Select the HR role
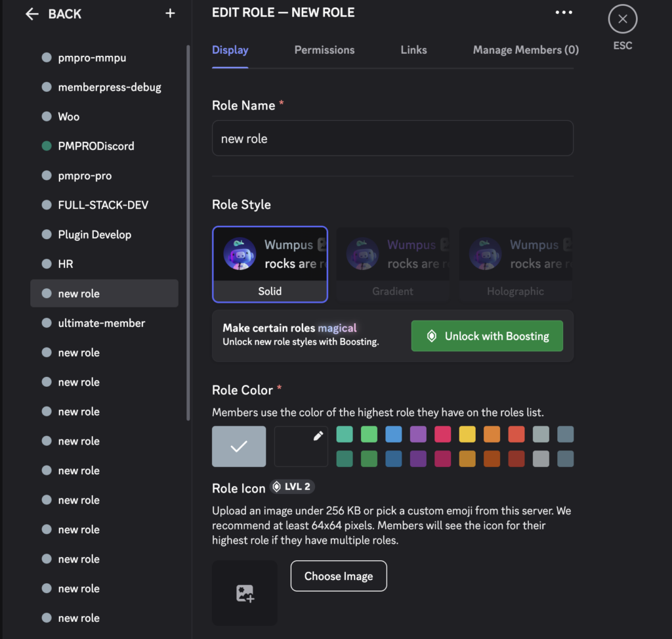The width and height of the screenshot is (672, 639). (x=104, y=264)
